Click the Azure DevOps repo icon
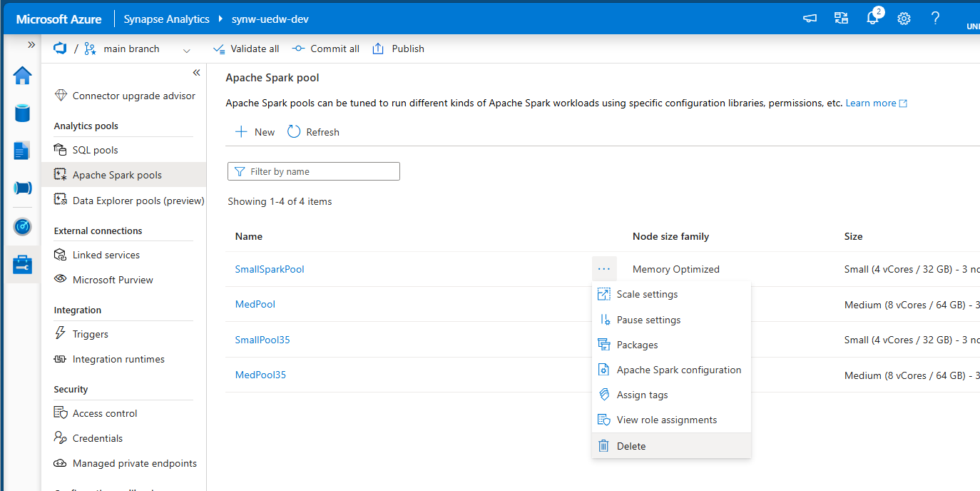Image resolution: width=980 pixels, height=491 pixels. (x=61, y=49)
